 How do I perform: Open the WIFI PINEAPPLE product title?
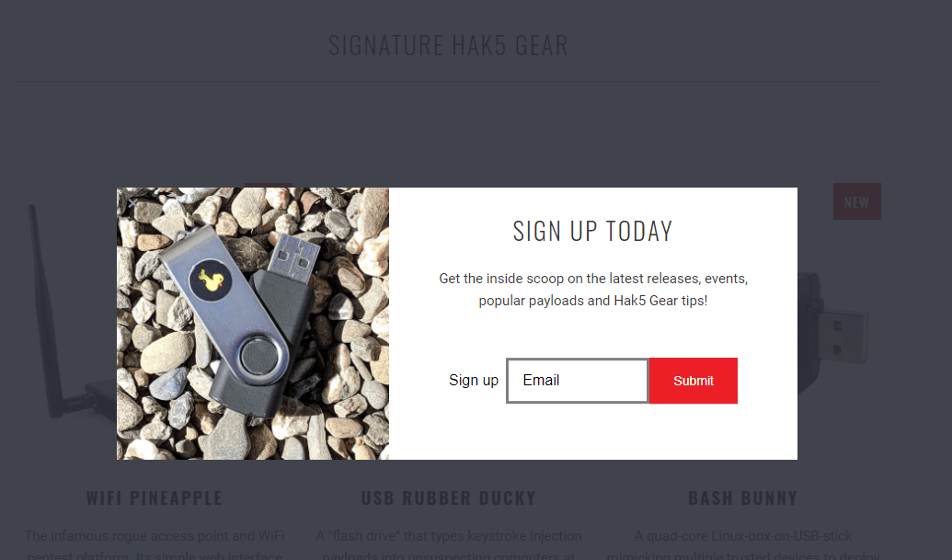(x=155, y=498)
